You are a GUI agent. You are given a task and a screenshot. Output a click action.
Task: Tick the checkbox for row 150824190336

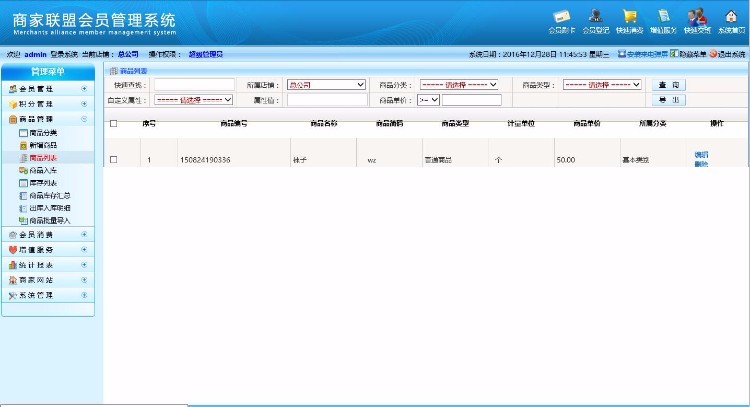coord(113,159)
